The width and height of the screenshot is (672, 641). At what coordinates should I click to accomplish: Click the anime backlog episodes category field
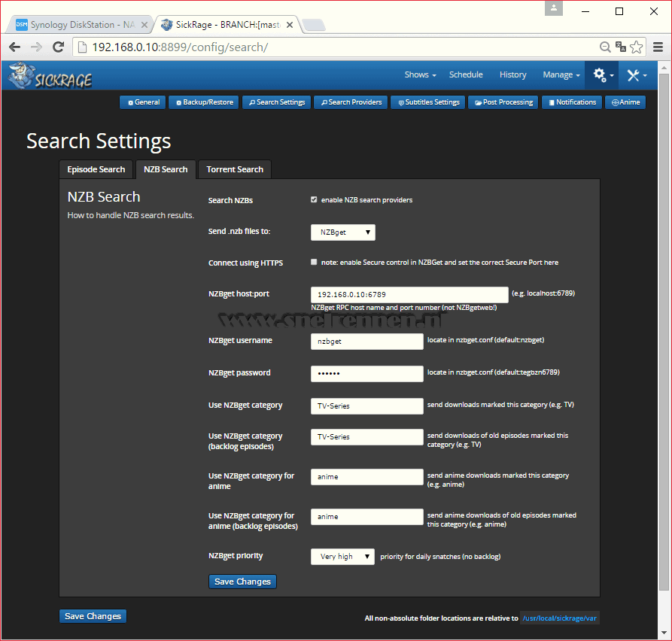[x=367, y=517]
